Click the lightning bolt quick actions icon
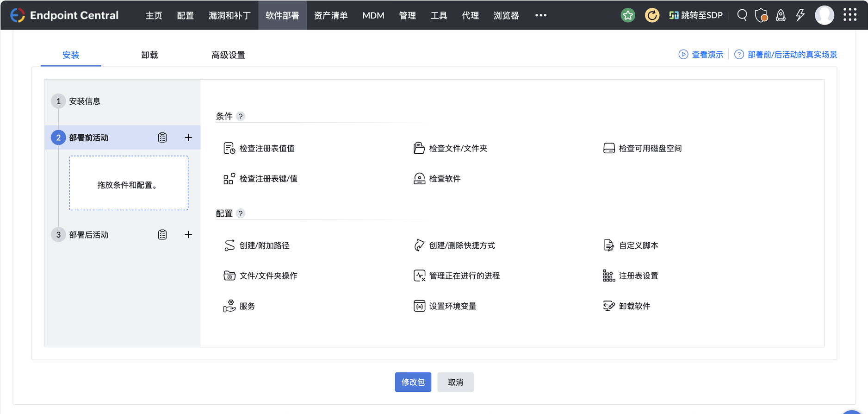Image resolution: width=868 pixels, height=414 pixels. (800, 15)
